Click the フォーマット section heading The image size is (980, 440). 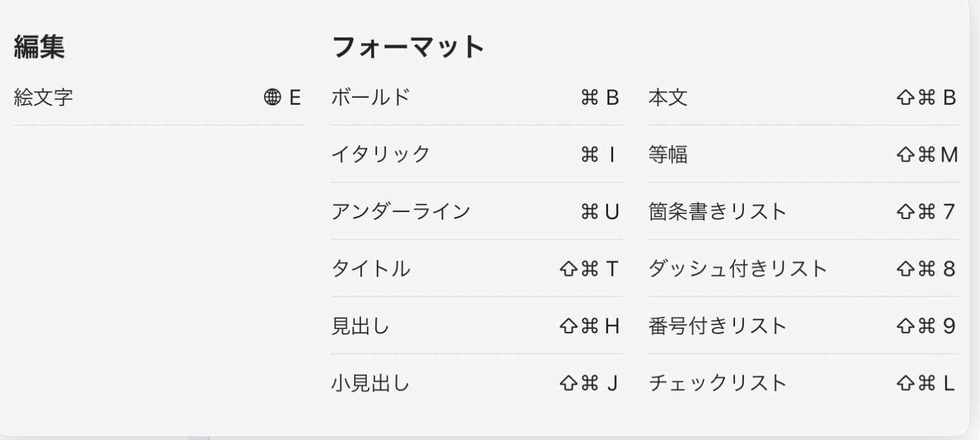click(408, 47)
